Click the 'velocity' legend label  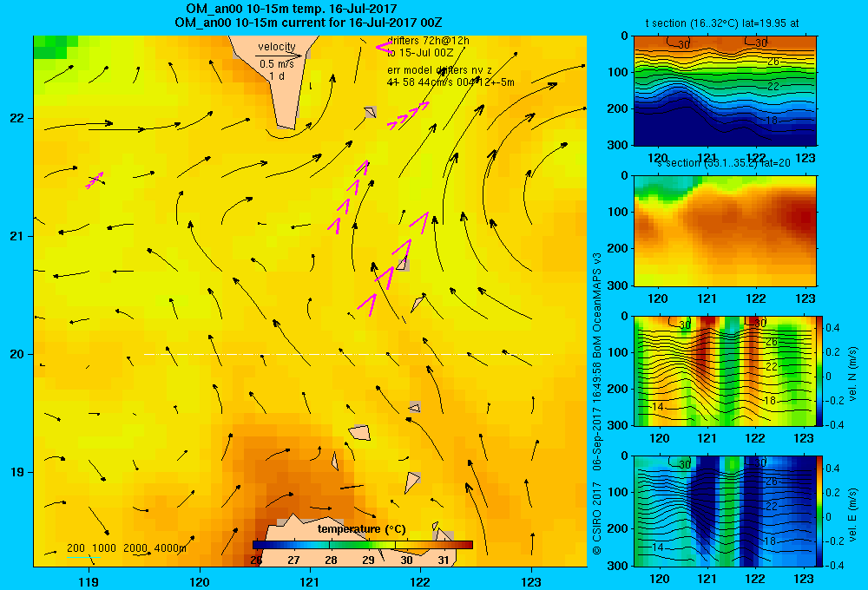coord(277,47)
